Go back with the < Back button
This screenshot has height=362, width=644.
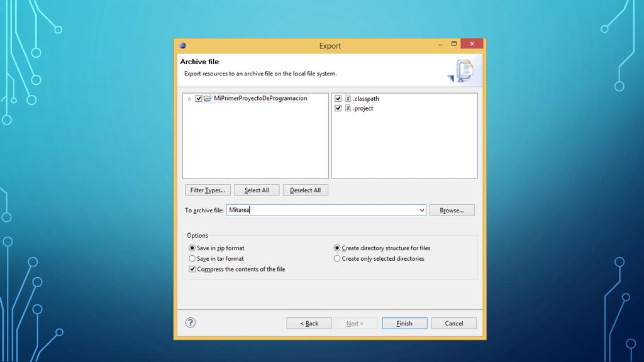309,324
